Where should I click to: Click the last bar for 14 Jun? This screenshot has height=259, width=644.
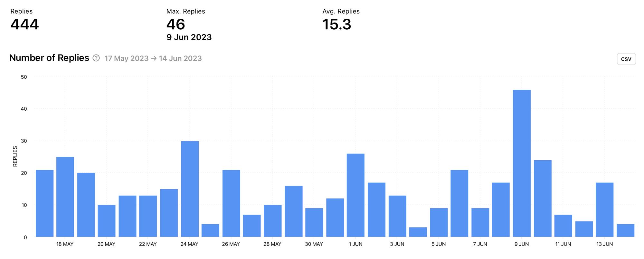click(625, 231)
